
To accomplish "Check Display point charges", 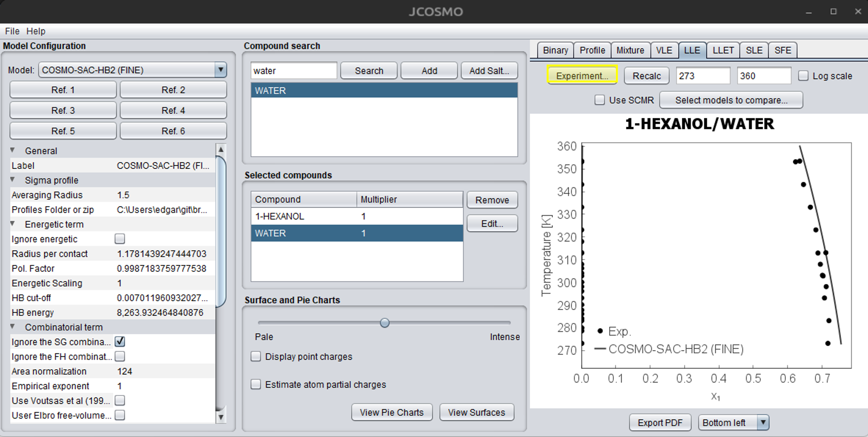I will click(256, 356).
